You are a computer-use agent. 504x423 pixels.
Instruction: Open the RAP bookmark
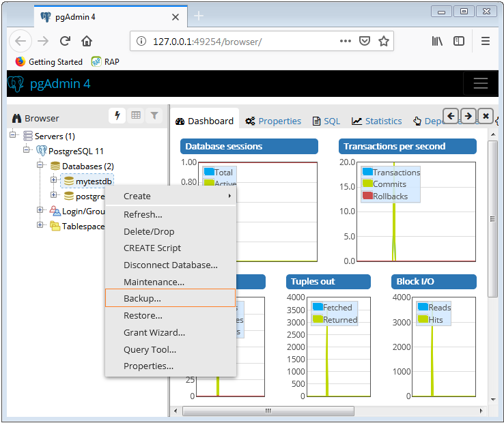coord(105,61)
